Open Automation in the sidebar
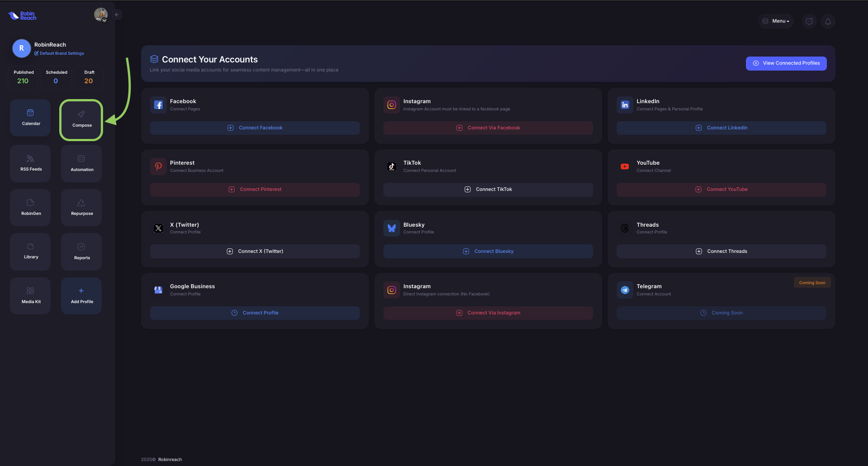Image resolution: width=868 pixels, height=466 pixels. pos(81,163)
